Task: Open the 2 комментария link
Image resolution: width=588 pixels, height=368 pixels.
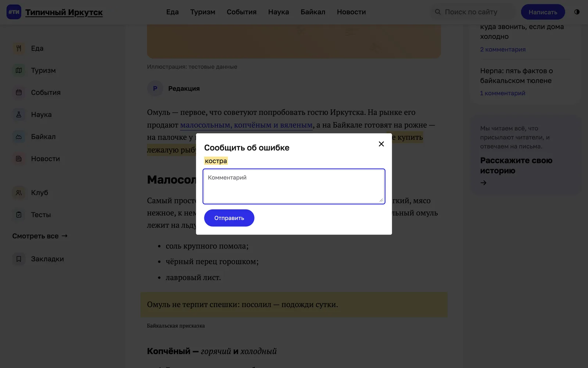Action: tap(503, 49)
